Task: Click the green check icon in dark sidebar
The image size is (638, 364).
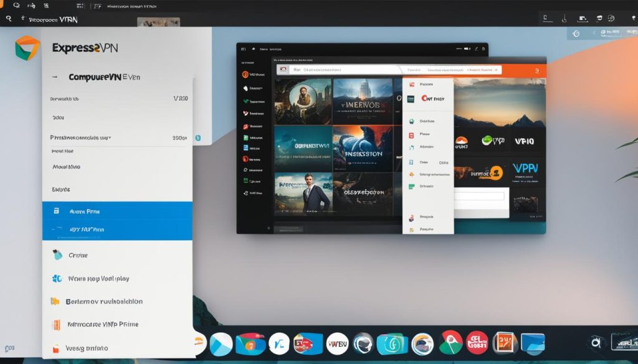Action: point(245,101)
